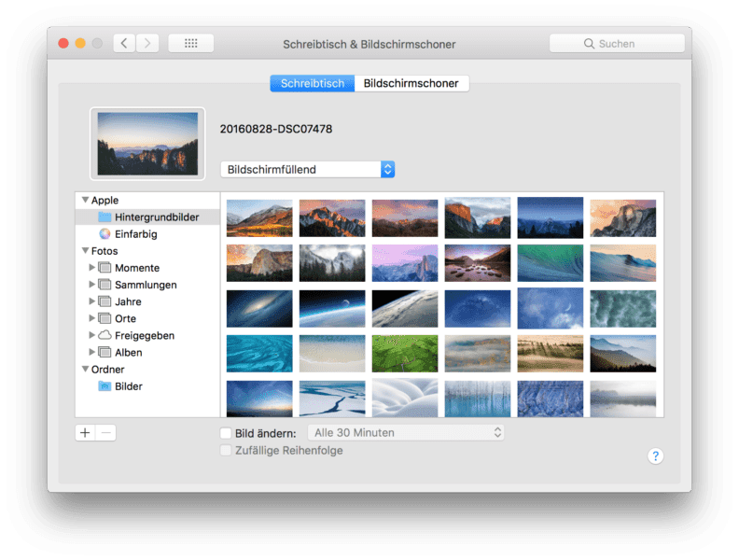
Task: Pick the first High Sierra autumn wallpaper
Action: click(x=259, y=217)
